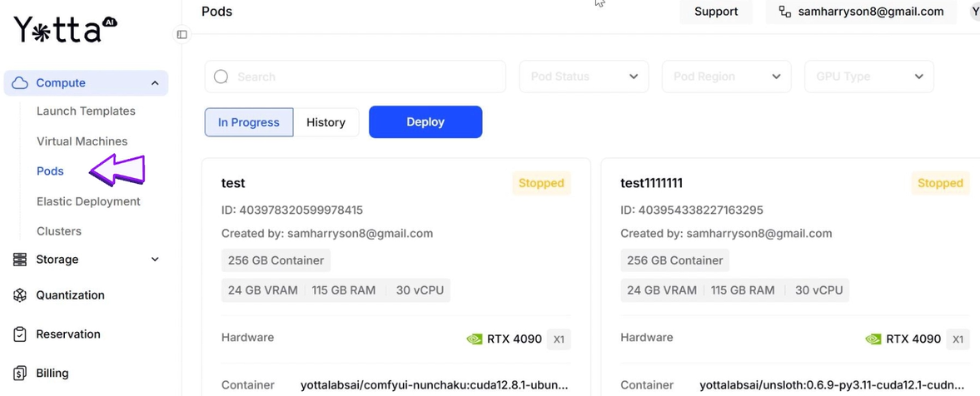Click the Yotta AI logo
980x396 pixels.
point(65,30)
